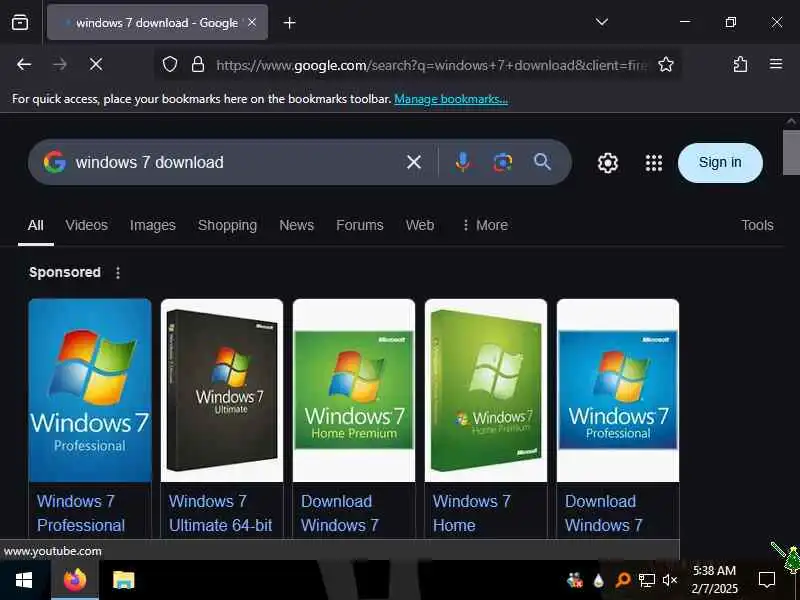Open white-framed Windows 7 Professional product image

618,390
